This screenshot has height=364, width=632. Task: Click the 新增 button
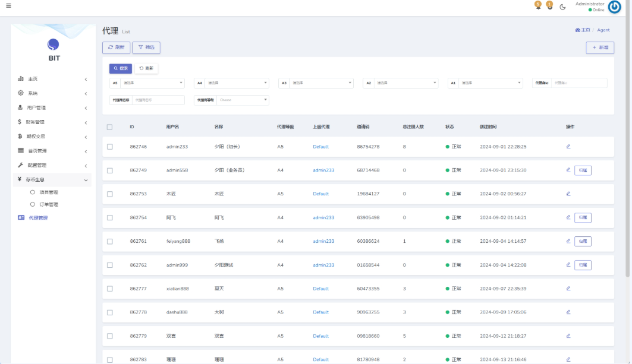coord(600,48)
